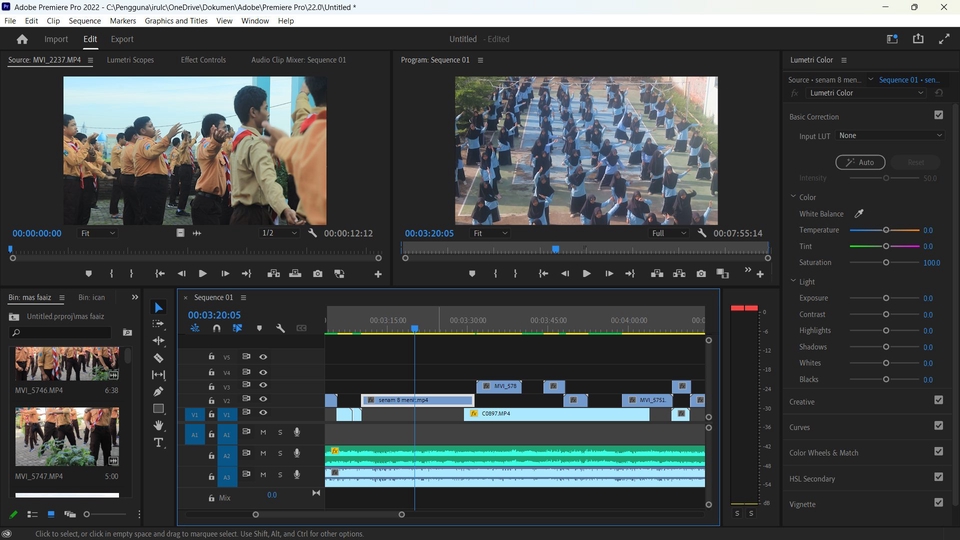
Task: Open Source monitor settings wrench
Action: click(x=312, y=233)
